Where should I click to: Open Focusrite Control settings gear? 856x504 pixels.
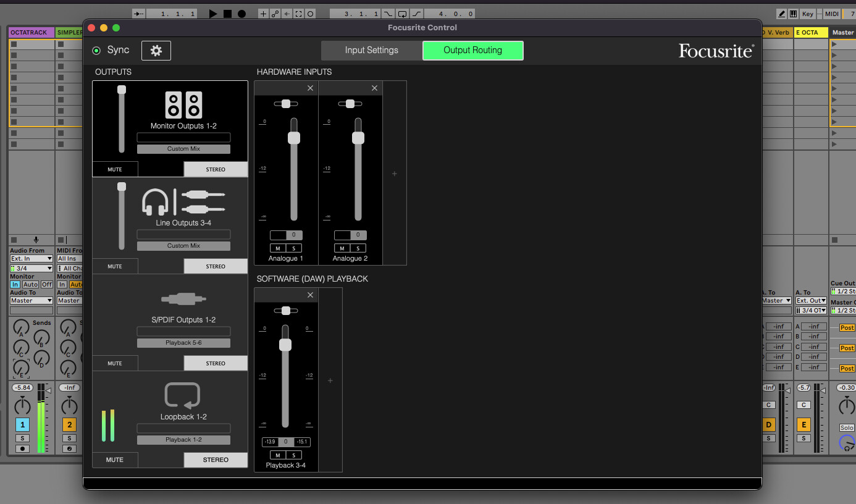[x=156, y=51]
